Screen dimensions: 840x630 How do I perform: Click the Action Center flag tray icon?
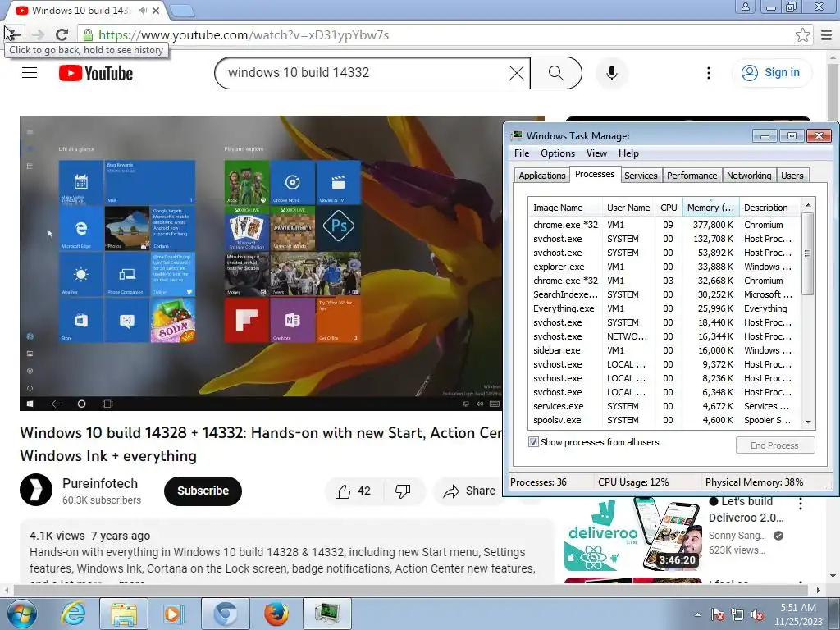718,615
